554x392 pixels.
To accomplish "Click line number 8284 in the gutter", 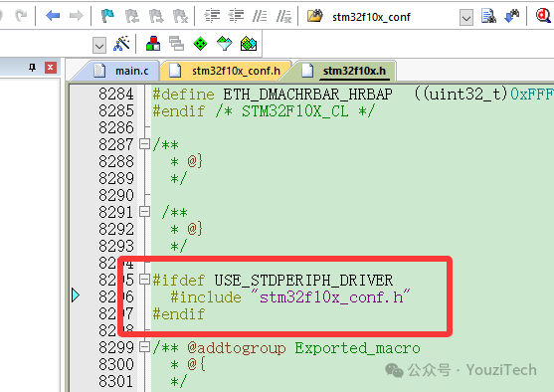I will (116, 95).
